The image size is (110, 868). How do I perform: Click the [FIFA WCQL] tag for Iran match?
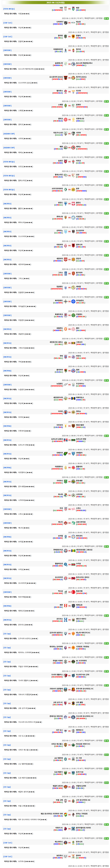tap(9, 9)
